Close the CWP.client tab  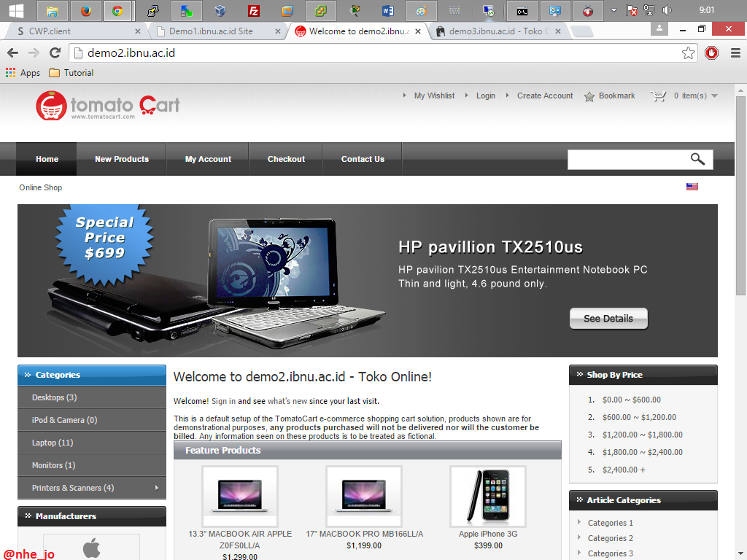coord(138,31)
